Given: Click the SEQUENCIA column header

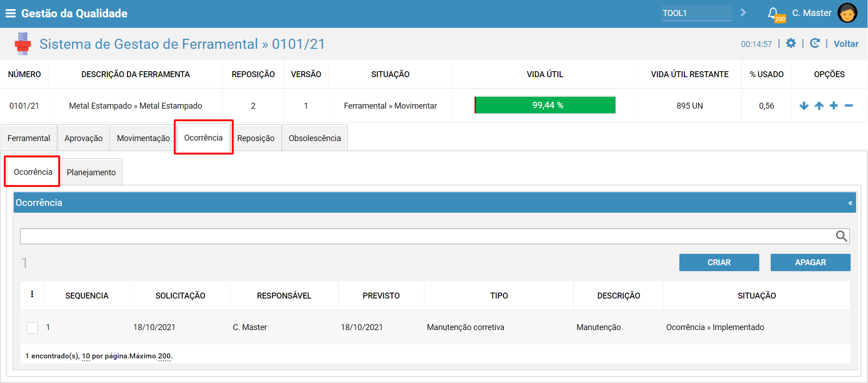Looking at the screenshot, I should point(87,295).
